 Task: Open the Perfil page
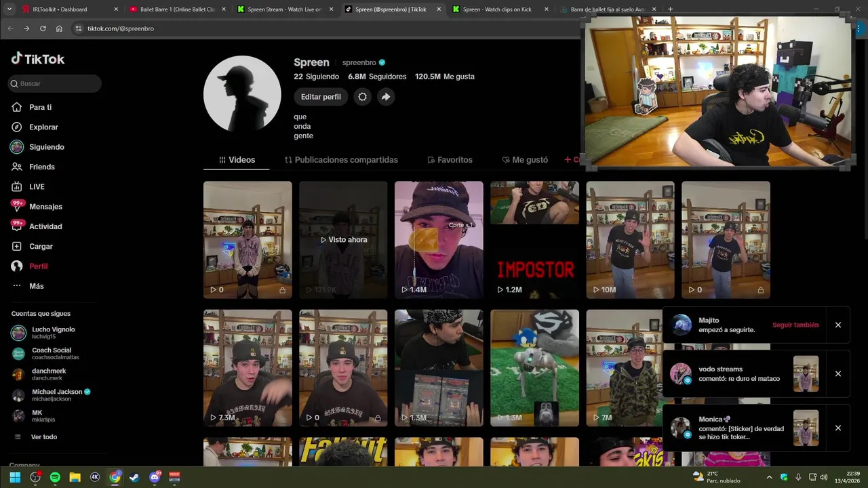(x=38, y=266)
